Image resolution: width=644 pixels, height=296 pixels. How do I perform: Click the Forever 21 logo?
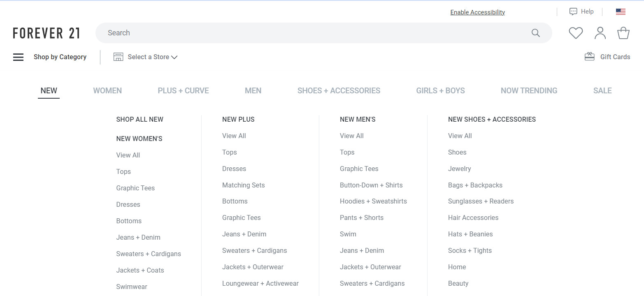click(46, 33)
